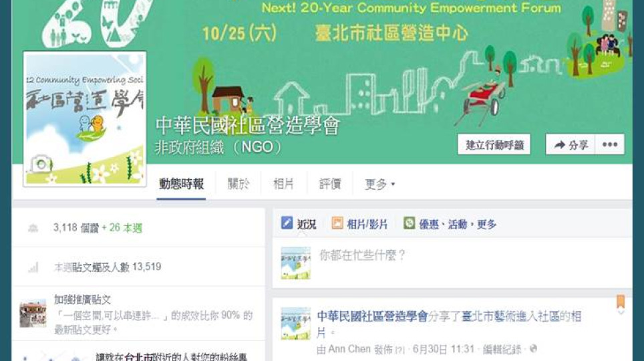Click the 3,118 likes people icon
The width and height of the screenshot is (644, 361).
click(33, 228)
